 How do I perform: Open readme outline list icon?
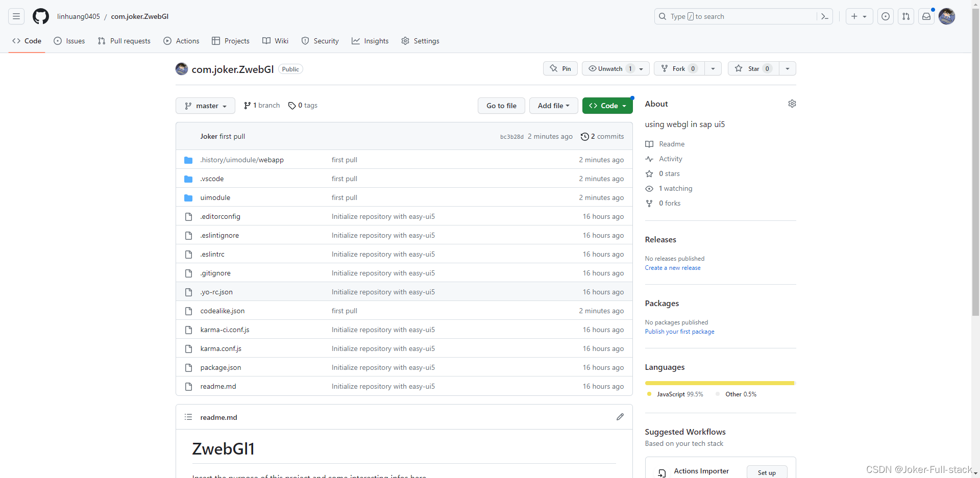(x=188, y=417)
